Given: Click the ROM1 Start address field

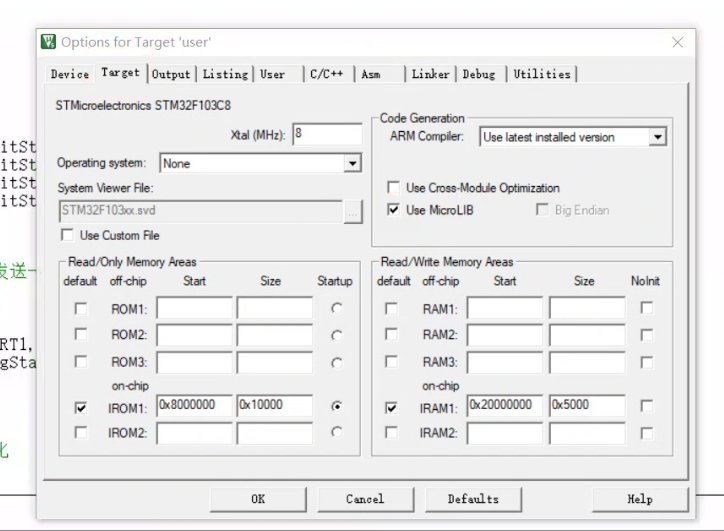Looking at the screenshot, I should (x=194, y=308).
